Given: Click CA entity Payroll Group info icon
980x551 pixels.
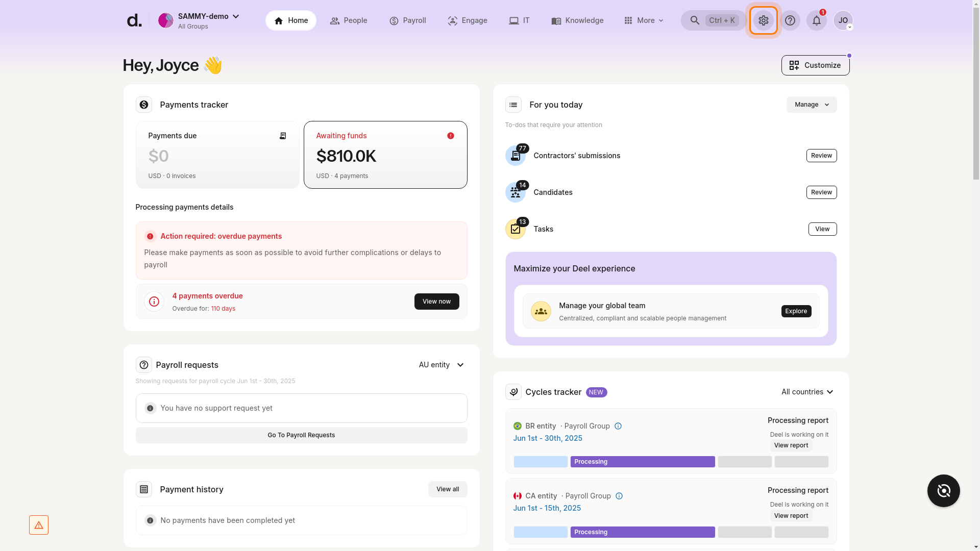Looking at the screenshot, I should [x=619, y=496].
